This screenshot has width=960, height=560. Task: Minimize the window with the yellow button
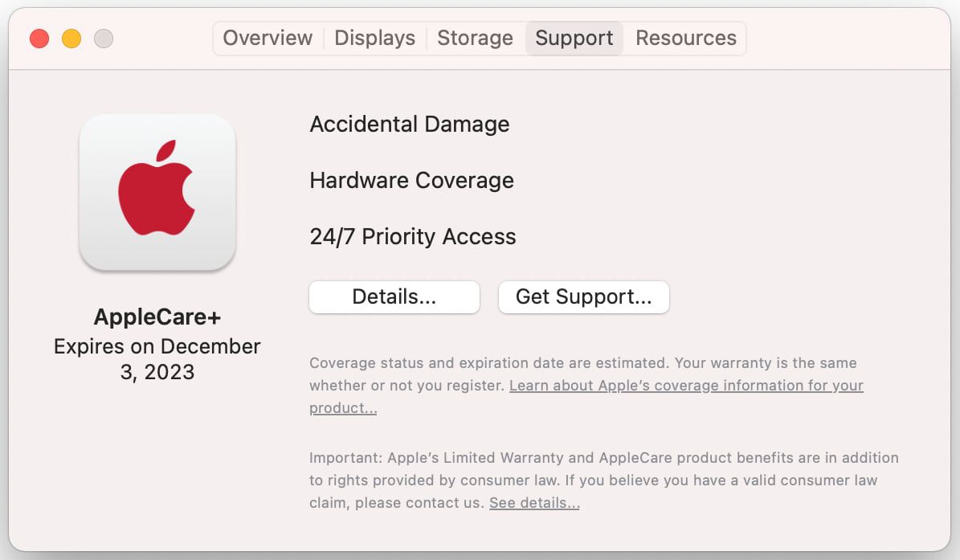click(x=71, y=38)
